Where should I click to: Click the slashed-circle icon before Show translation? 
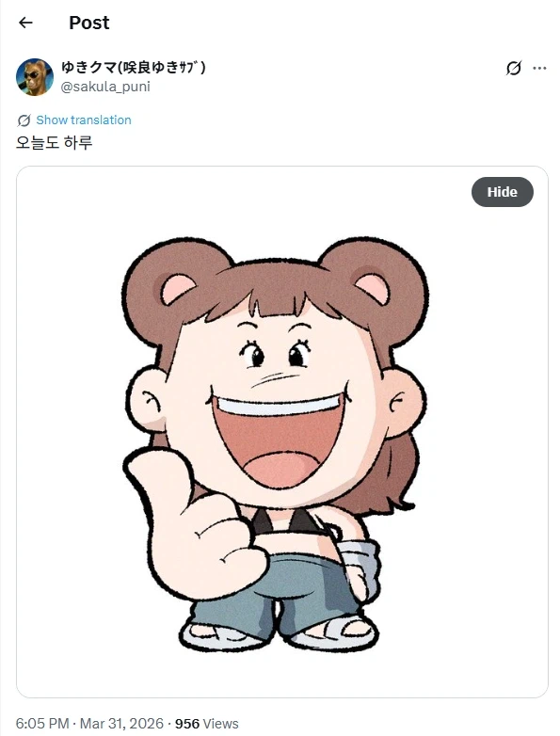(x=24, y=120)
